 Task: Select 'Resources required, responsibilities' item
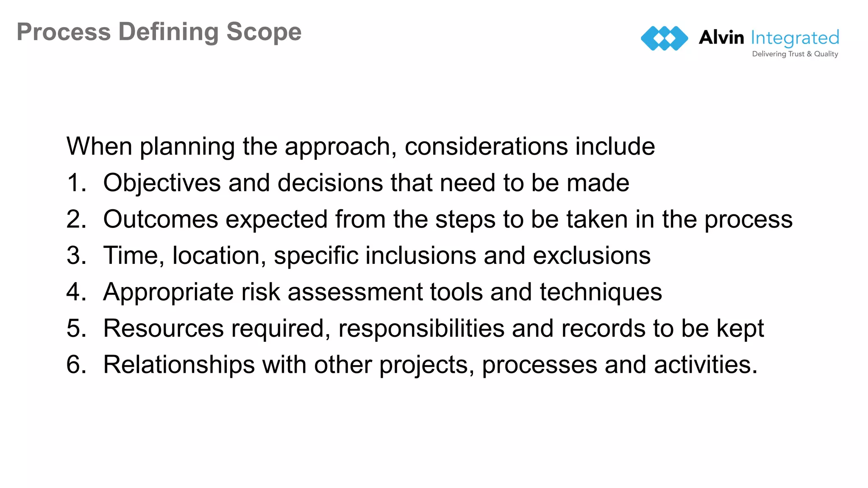tap(434, 329)
